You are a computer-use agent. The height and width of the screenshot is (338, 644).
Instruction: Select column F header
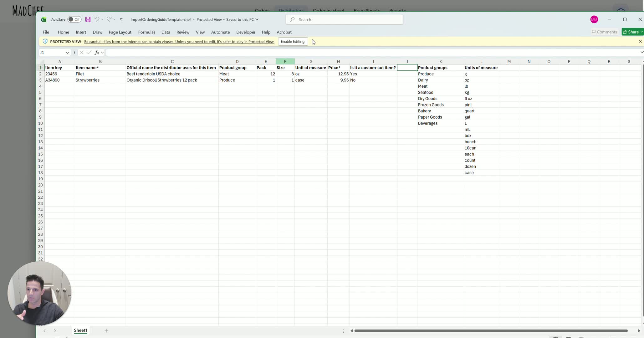pyautogui.click(x=285, y=62)
